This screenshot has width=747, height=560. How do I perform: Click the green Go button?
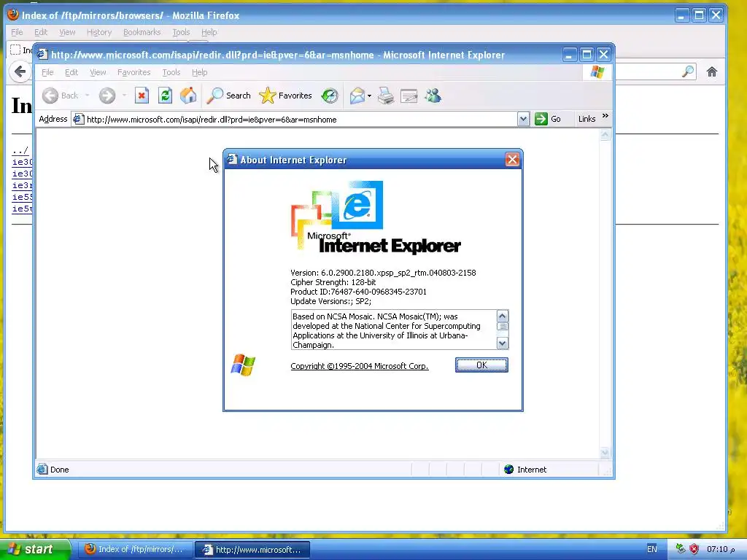(548, 119)
